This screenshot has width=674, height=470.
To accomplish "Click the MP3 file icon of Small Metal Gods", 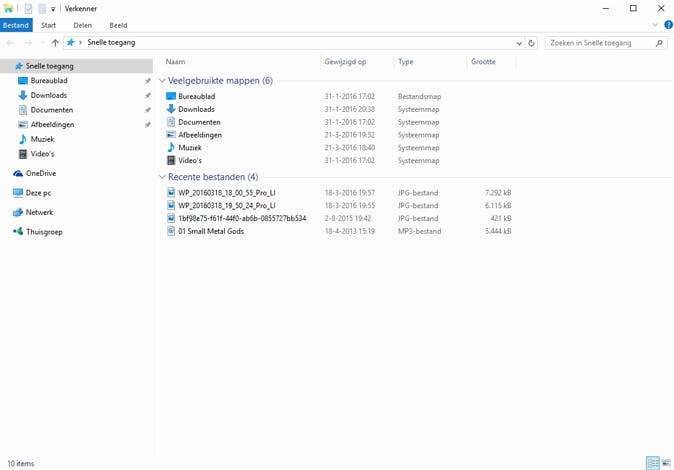I will pos(171,231).
